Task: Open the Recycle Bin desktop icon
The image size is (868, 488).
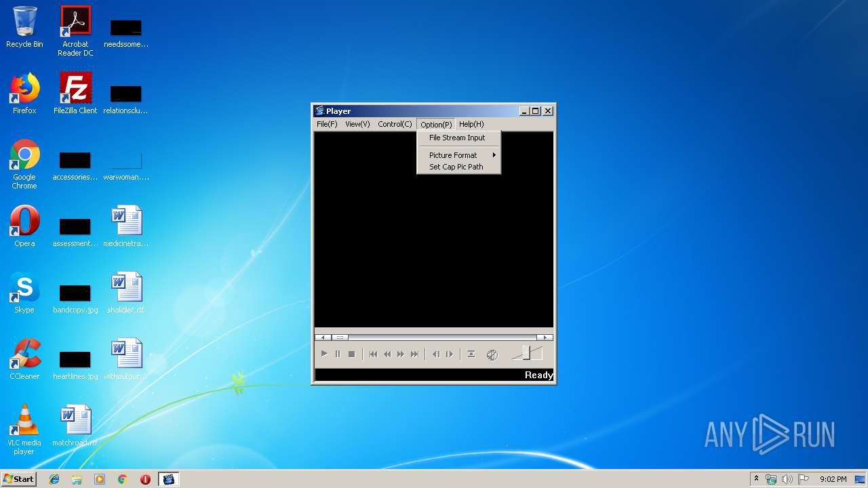Action: [24, 27]
